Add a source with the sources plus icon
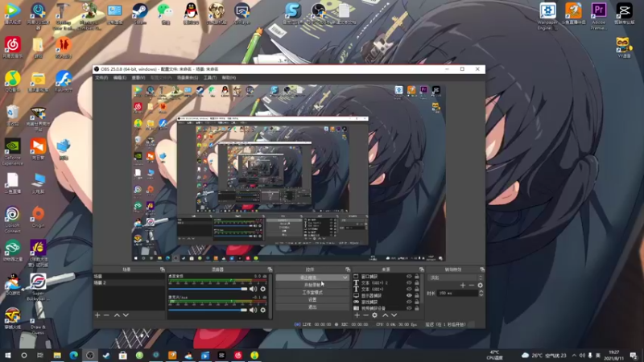 point(357,315)
